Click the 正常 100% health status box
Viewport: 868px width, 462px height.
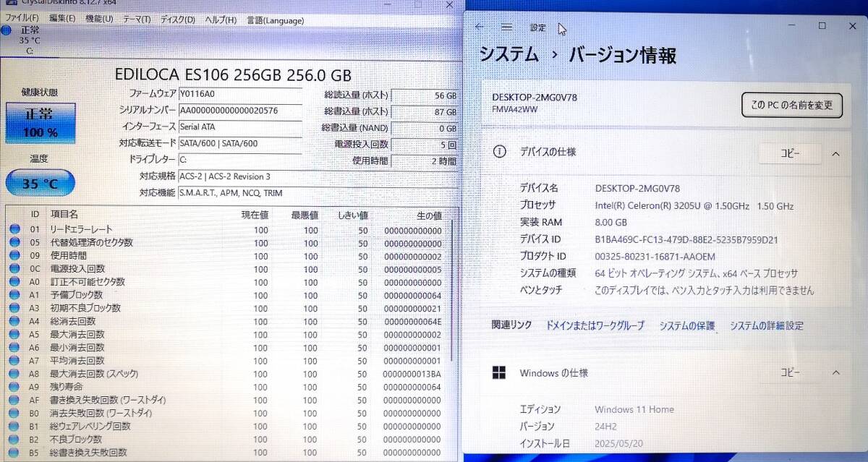pos(41,123)
